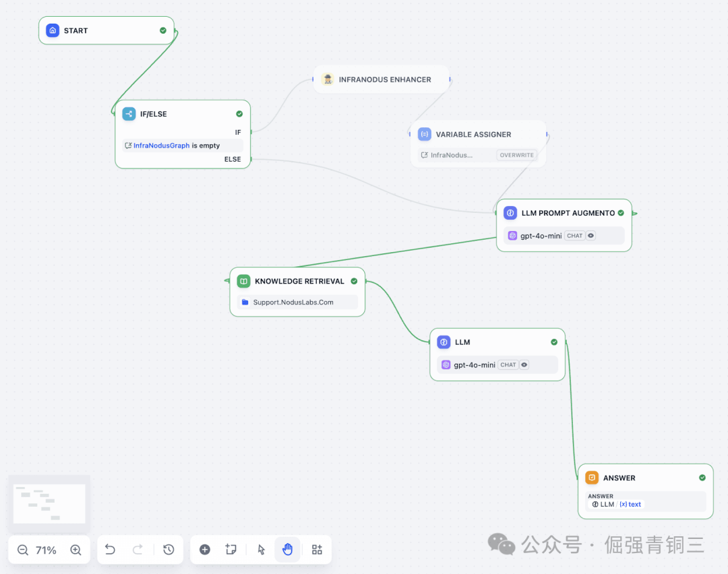Click the LLM Prompt Augmento node icon
The image size is (728, 574).
510,213
